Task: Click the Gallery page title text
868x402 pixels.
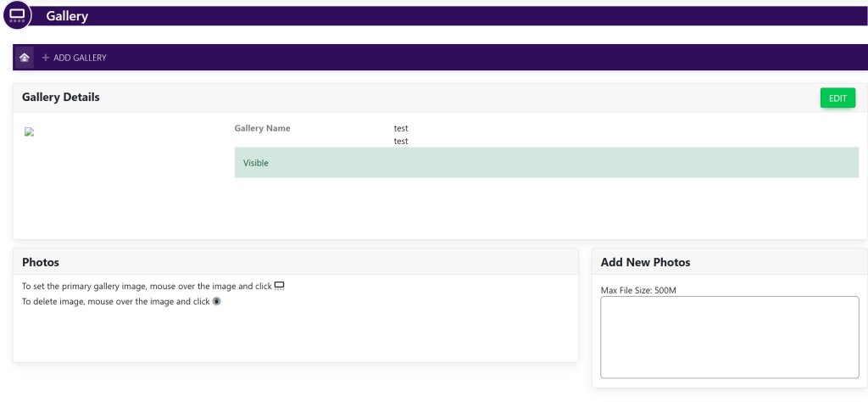Action: (67, 16)
